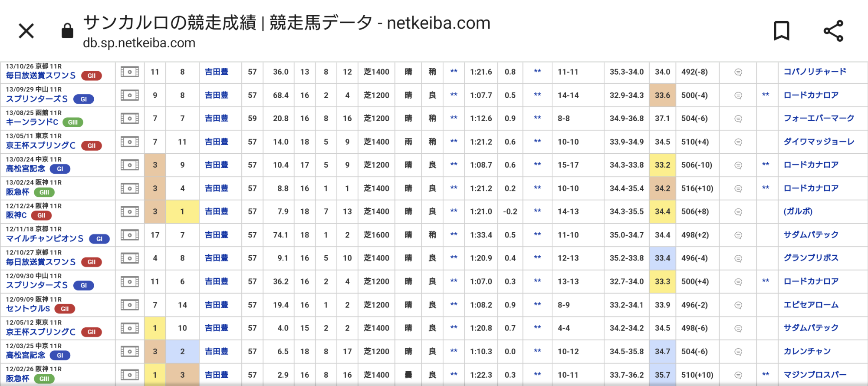Click comment bubble icon in セントウルS row
This screenshot has width=868, height=386.
tap(738, 305)
